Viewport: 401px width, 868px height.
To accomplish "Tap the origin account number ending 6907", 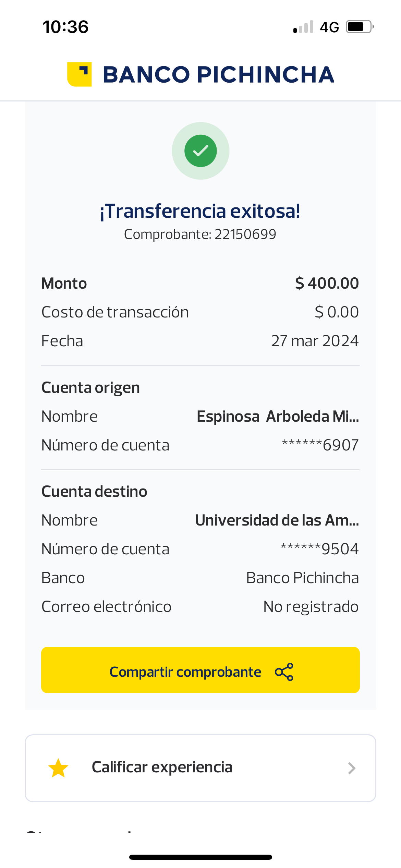I will [320, 445].
